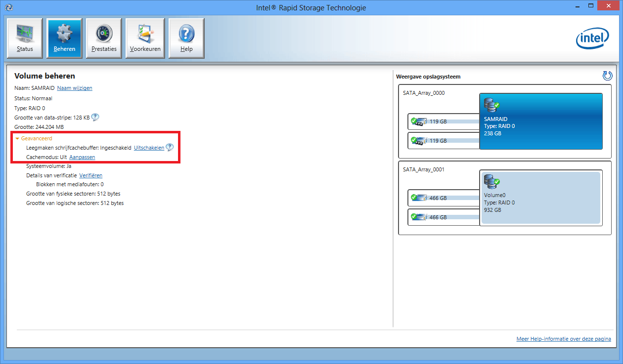
Task: Select the SAMRAID volume icon
Action: point(491,105)
